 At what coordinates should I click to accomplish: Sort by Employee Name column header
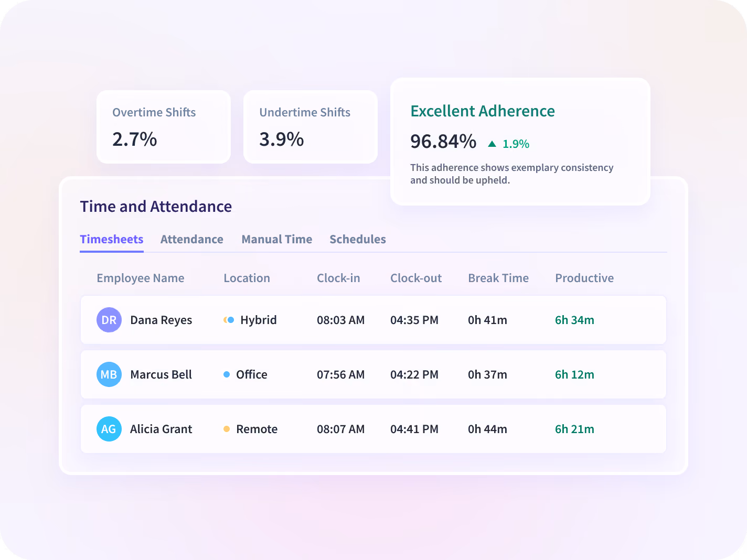tap(141, 278)
